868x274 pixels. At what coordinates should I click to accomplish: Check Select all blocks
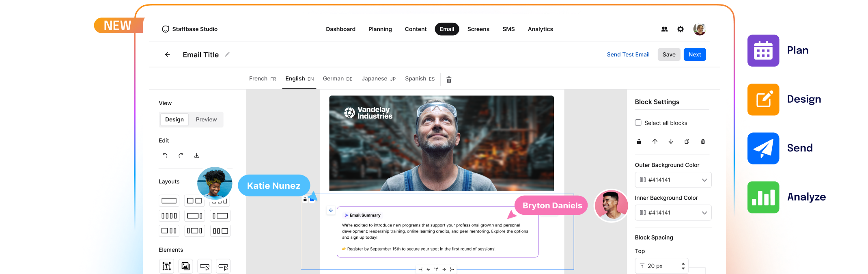coord(638,123)
